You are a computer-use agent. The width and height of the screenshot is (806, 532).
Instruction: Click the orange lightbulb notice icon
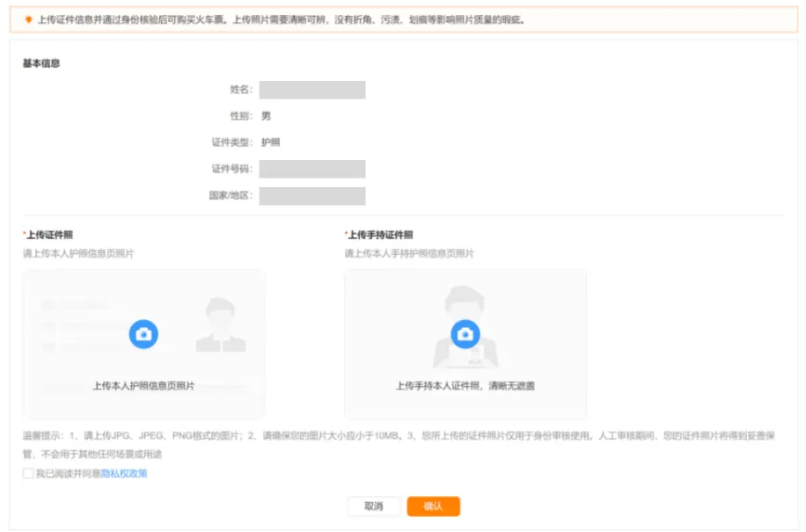(x=29, y=19)
